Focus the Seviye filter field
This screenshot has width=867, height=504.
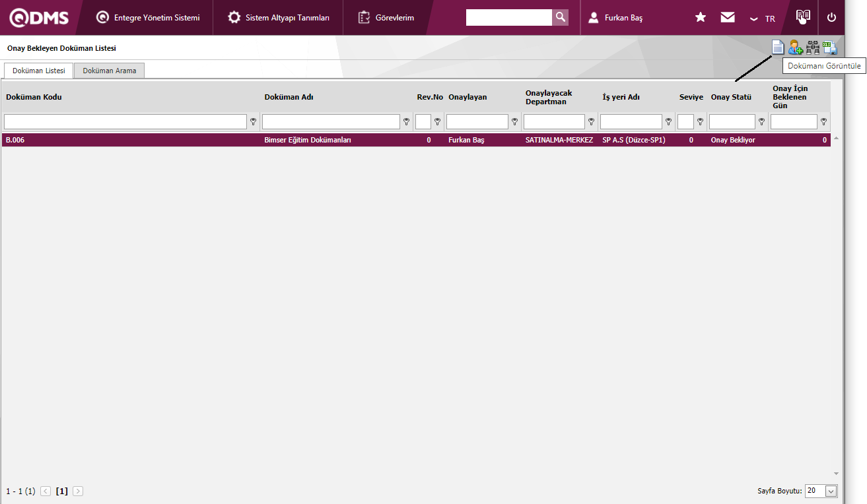tap(685, 122)
